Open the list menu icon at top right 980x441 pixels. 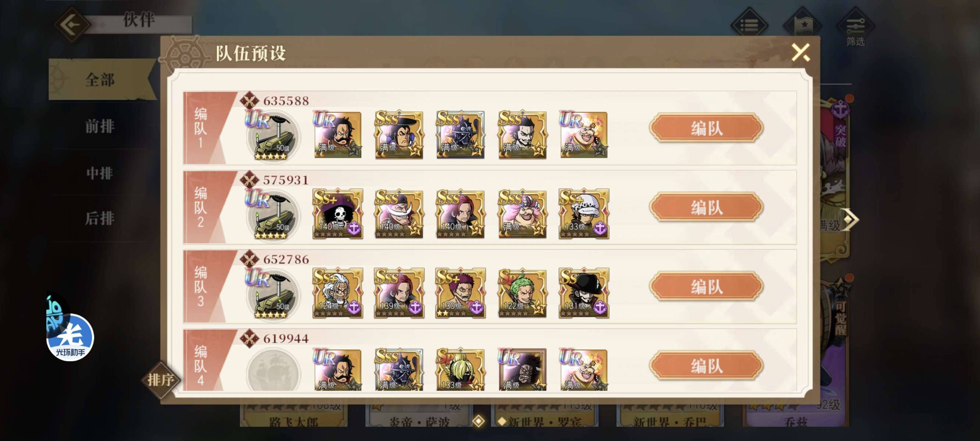(x=749, y=25)
